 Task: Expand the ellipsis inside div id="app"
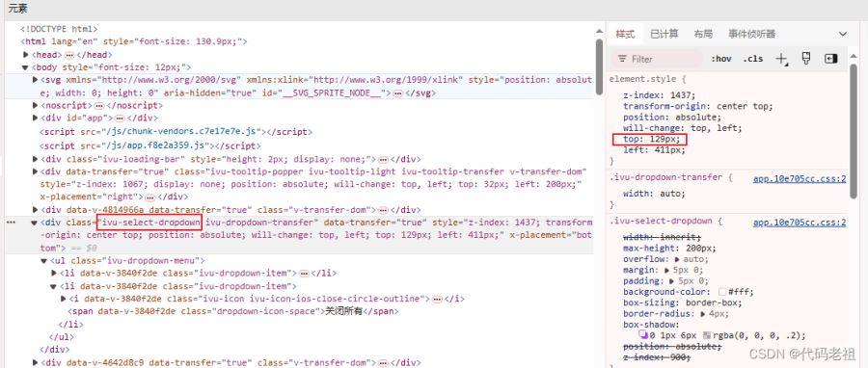[x=121, y=118]
